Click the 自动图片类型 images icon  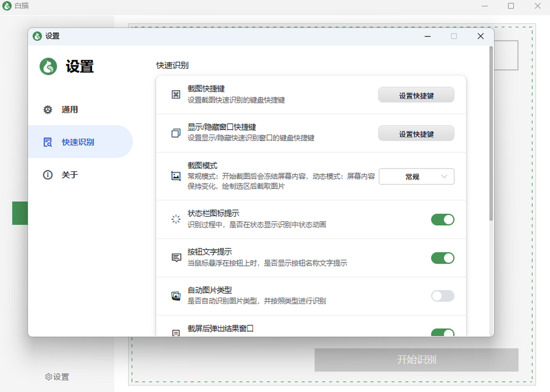pyautogui.click(x=176, y=296)
